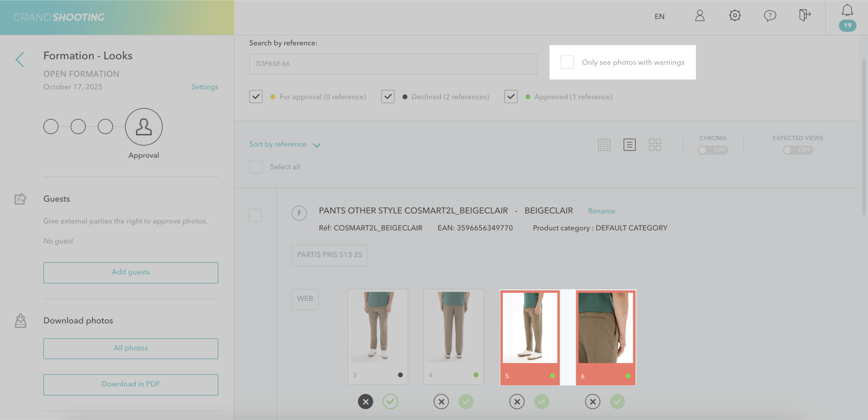Screen dimensions: 868x420
Task: Open the help question bubble icon
Action: 770,16
